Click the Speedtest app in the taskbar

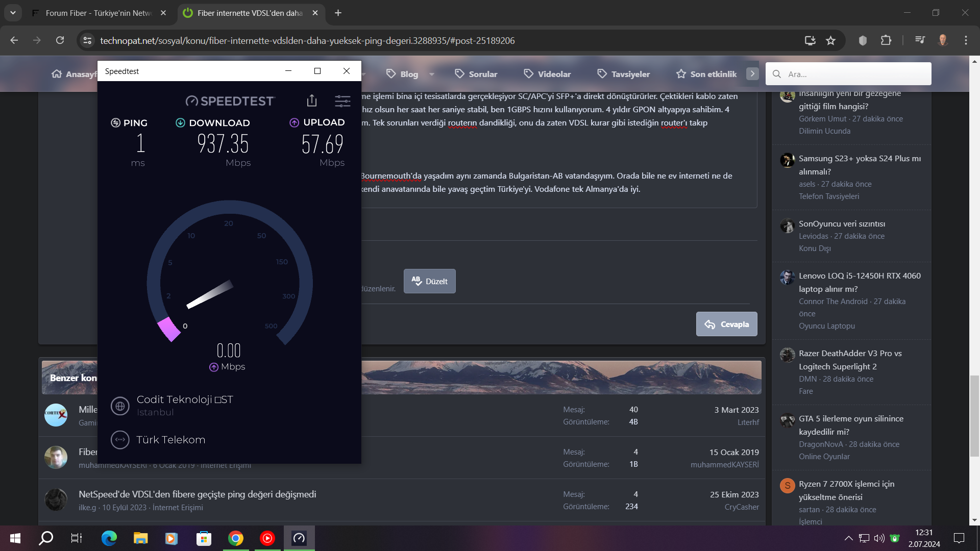[299, 538]
